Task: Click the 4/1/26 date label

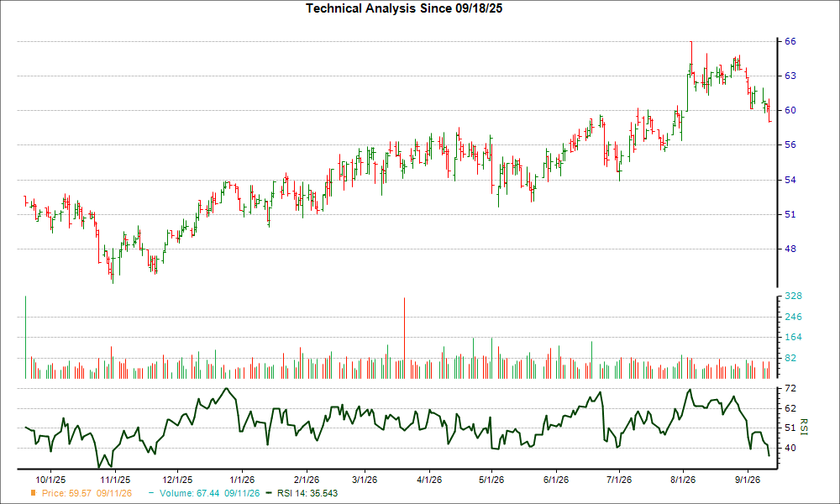Action: pos(429,480)
